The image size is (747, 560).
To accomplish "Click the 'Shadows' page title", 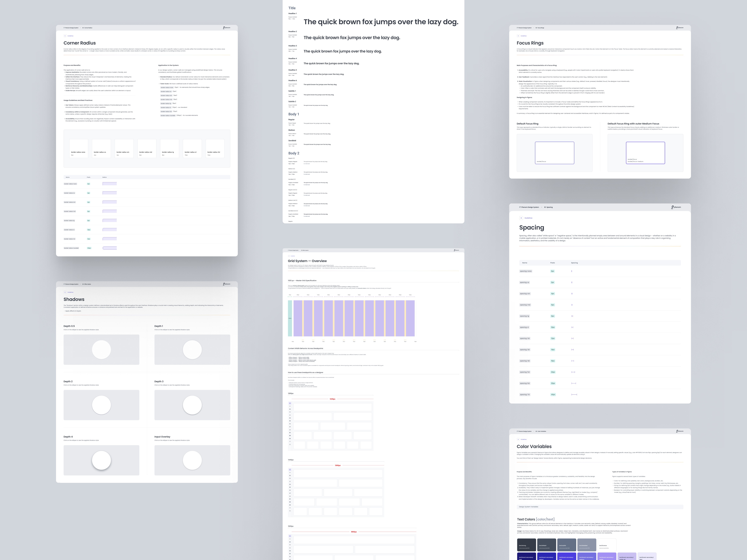I will point(74,299).
